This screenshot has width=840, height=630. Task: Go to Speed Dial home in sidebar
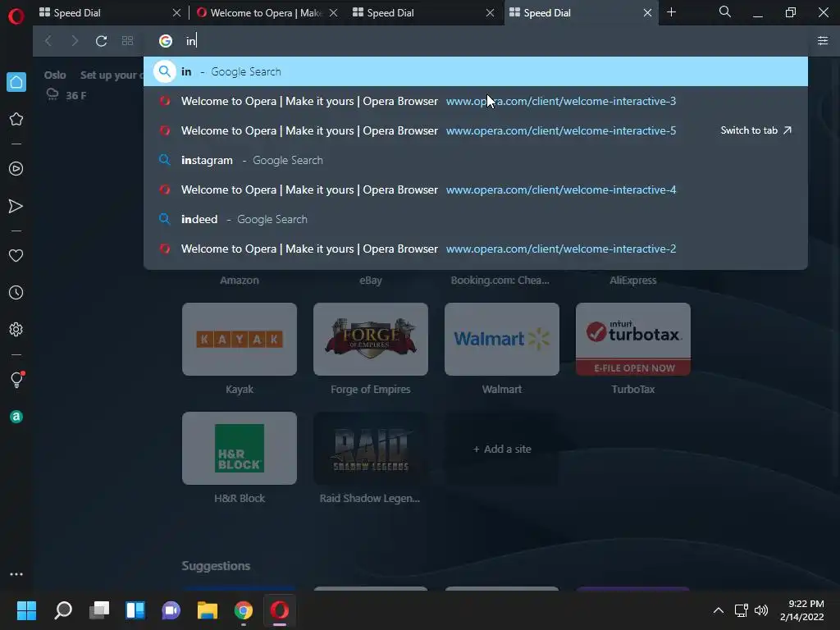(16, 82)
